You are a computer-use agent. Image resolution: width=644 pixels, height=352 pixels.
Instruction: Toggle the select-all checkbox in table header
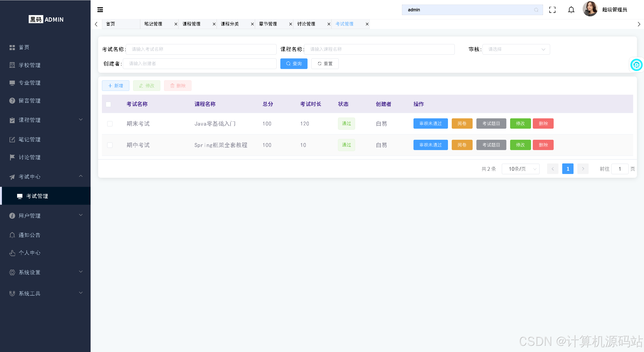pos(108,104)
